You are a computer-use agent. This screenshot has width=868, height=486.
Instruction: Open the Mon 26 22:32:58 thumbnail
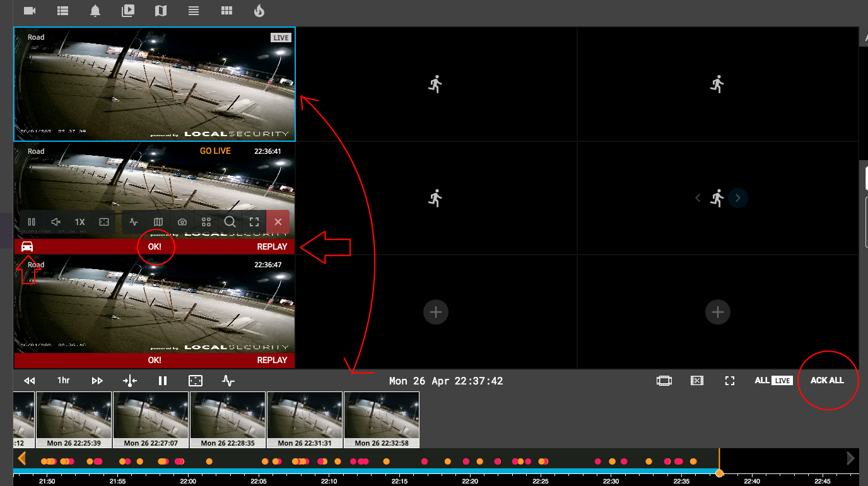(382, 420)
